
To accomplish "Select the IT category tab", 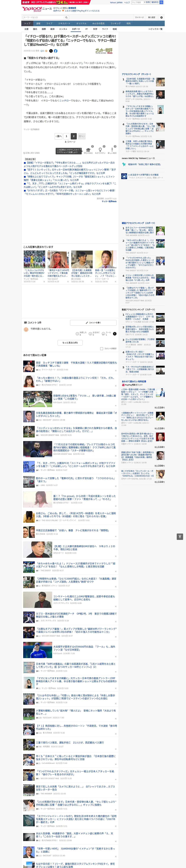I will click(86, 29).
